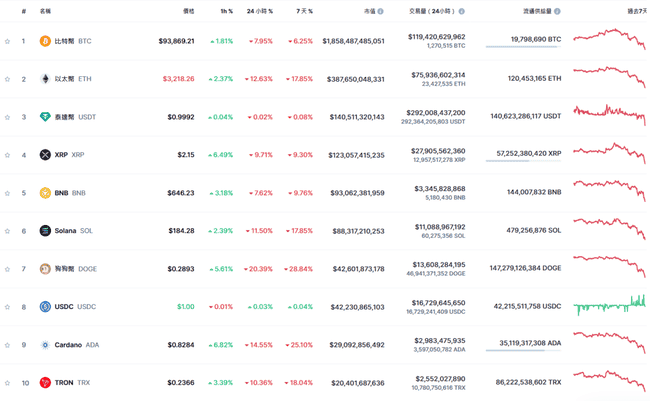This screenshot has height=401, width=650.
Task: Add XRP to watchlist with star
Action: [x=7, y=155]
